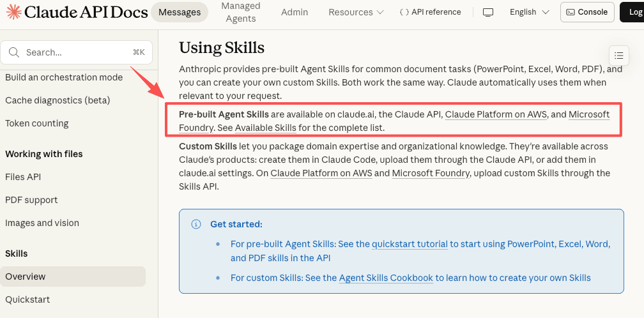Image resolution: width=644 pixels, height=318 pixels.
Task: Click the Log in button
Action: pyautogui.click(x=632, y=12)
